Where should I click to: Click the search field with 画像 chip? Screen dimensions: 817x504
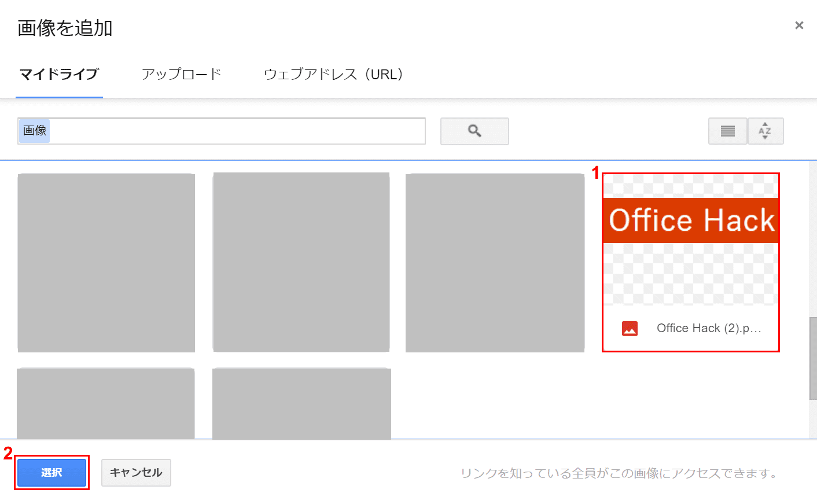coord(222,131)
